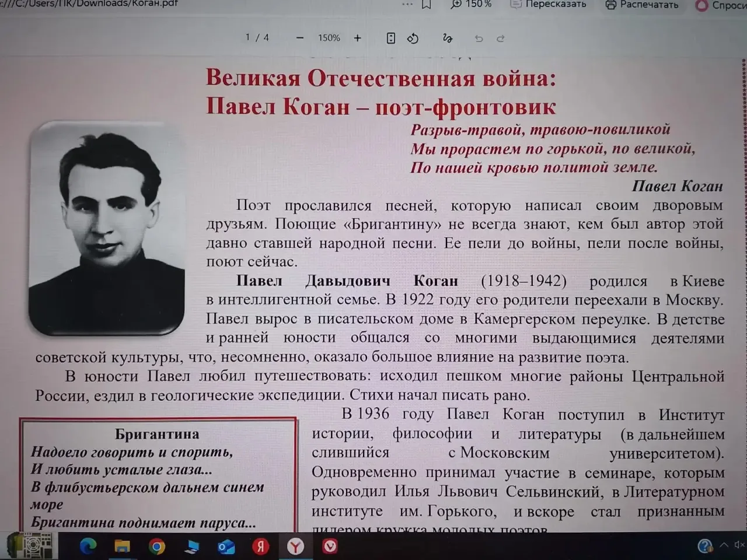The width and height of the screenshot is (747, 560).
Task: Click the line 'И любить усталые глаза...'
Action: pos(121,470)
